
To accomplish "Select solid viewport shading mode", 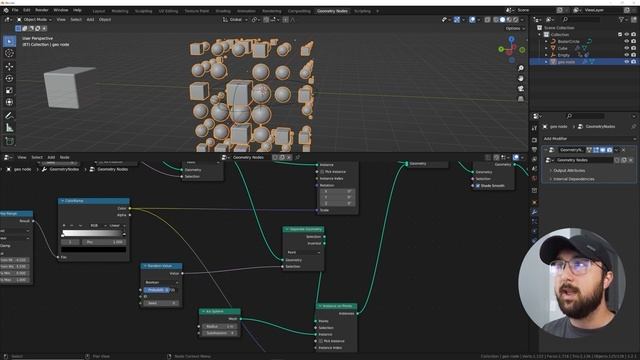I will [502, 20].
